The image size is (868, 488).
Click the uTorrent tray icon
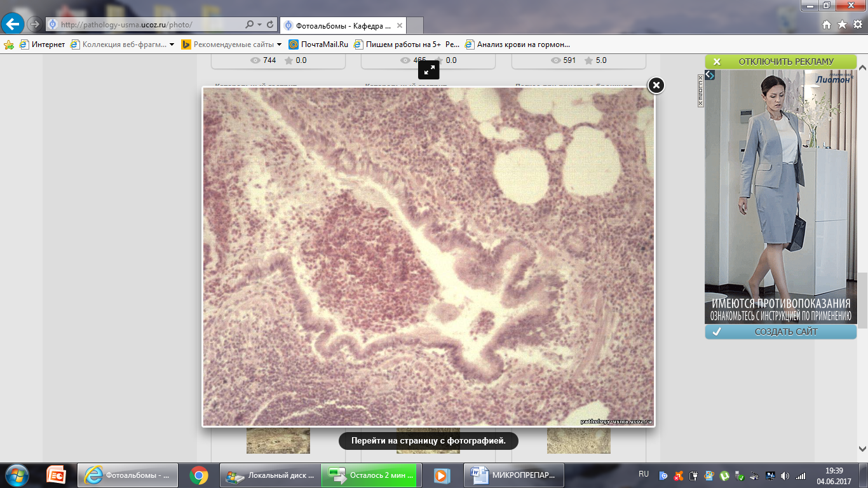pyautogui.click(x=724, y=475)
